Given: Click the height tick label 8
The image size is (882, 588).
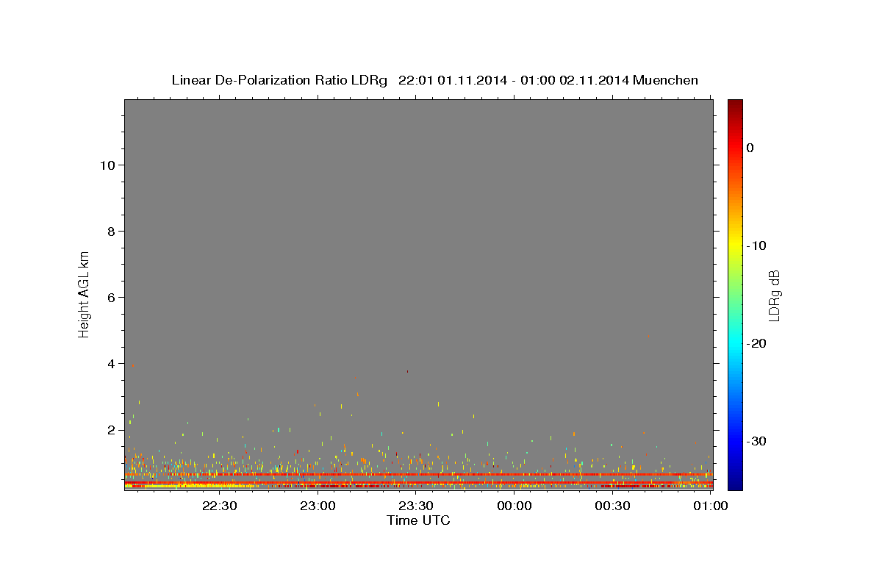Looking at the screenshot, I should 110,232.
